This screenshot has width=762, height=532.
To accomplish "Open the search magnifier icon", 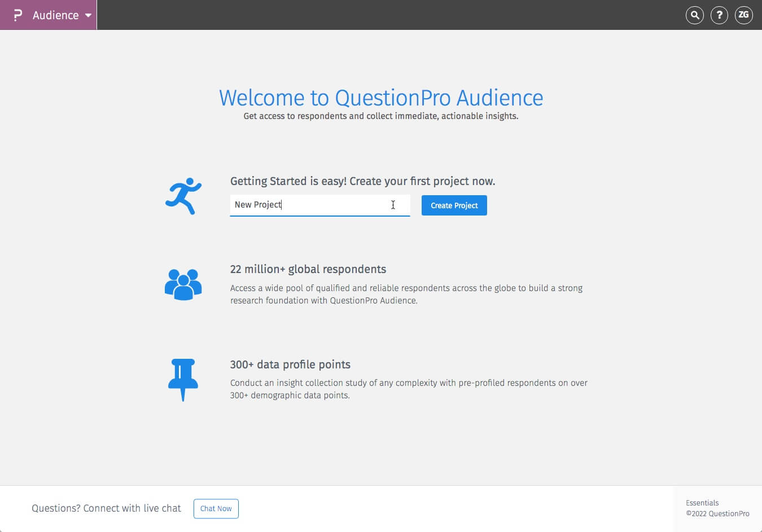I will 695,15.
